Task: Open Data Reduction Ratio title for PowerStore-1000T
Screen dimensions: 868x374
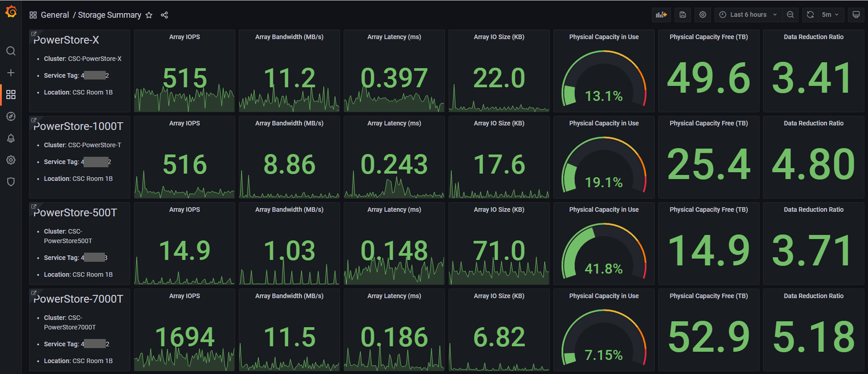Action: tap(814, 123)
